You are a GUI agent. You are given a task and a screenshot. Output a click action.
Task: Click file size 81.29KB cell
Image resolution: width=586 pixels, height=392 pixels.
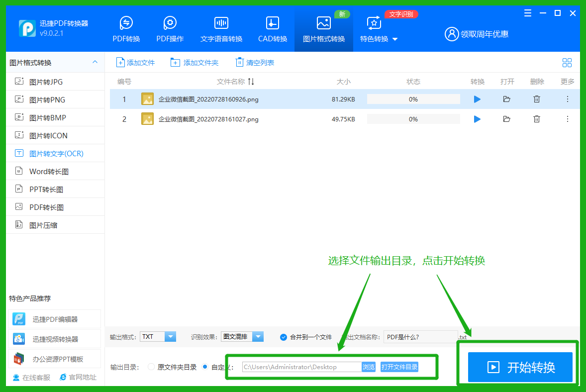(343, 99)
